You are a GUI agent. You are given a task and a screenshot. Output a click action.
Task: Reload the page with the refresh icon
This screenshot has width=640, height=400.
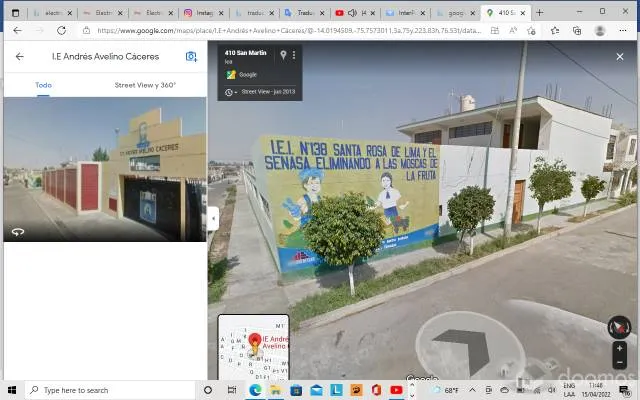click(x=61, y=30)
